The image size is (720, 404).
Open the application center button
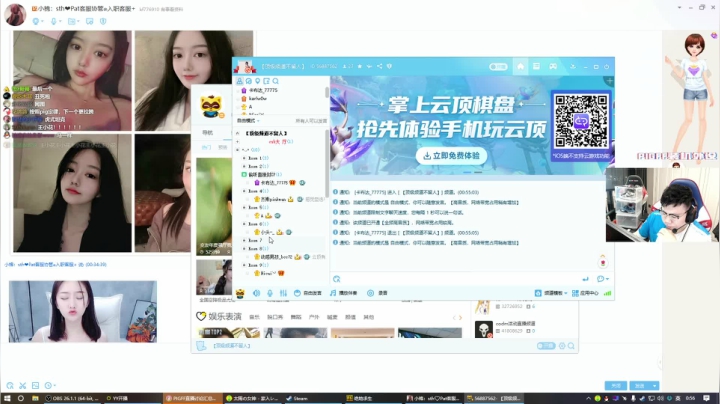(585, 293)
